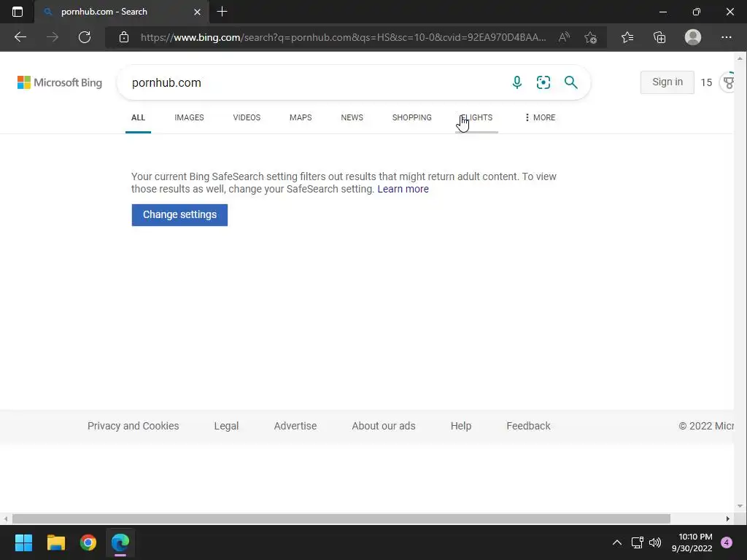Screen dimensions: 747x560
Task: Switch to the IMAGES tab
Action: click(x=189, y=117)
